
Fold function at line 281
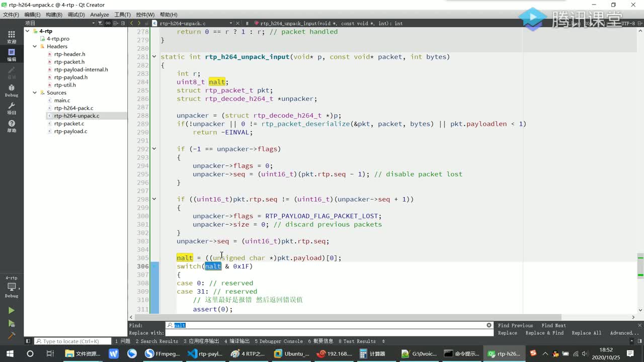point(154,57)
